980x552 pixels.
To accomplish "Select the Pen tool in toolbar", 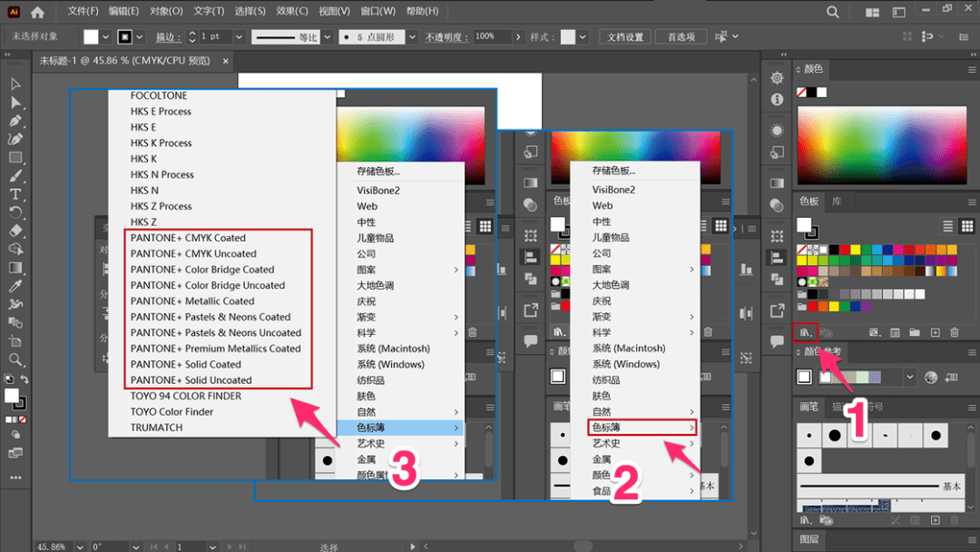I will pyautogui.click(x=15, y=121).
